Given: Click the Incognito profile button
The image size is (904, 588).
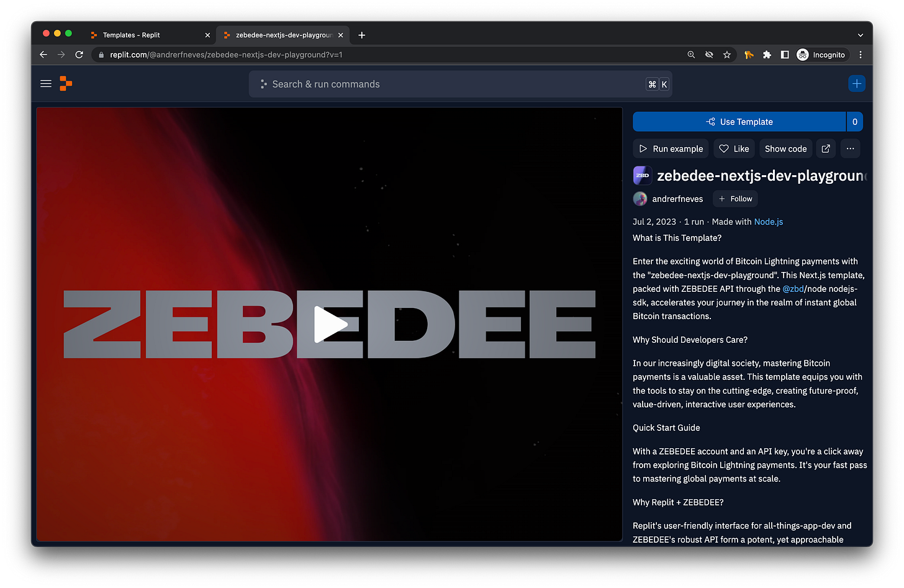Looking at the screenshot, I should 821,55.
